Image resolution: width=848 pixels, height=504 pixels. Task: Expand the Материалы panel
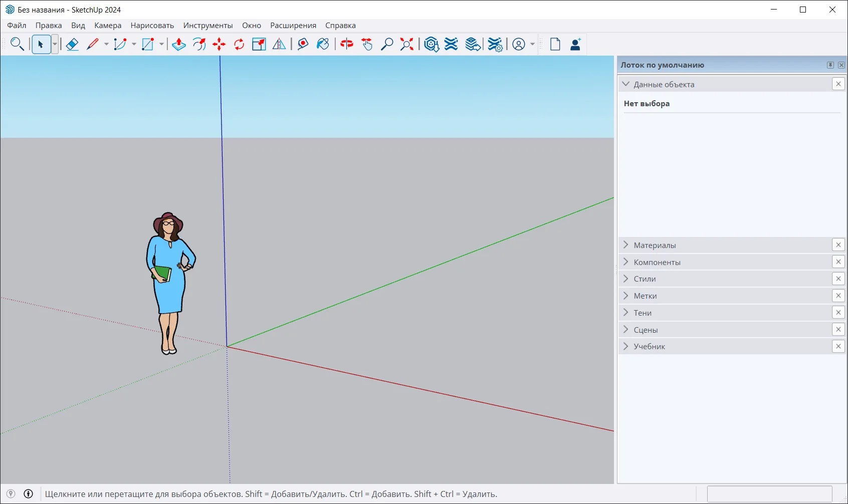tap(626, 245)
